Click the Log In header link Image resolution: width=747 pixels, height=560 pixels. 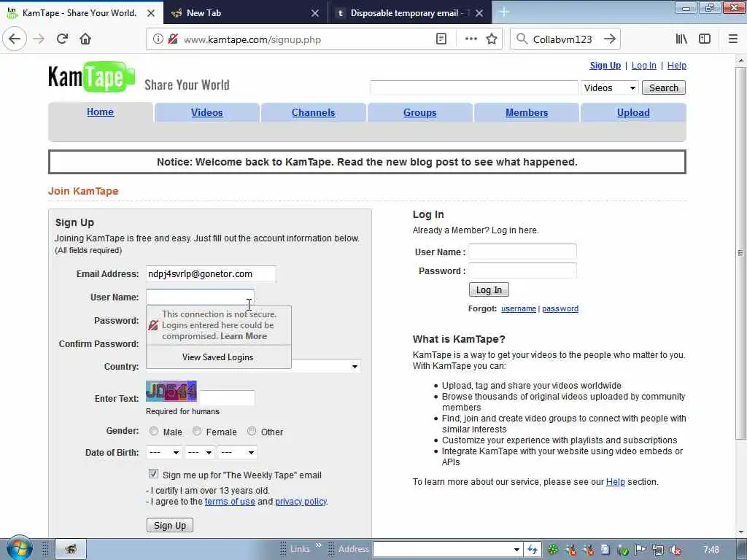[x=643, y=65]
